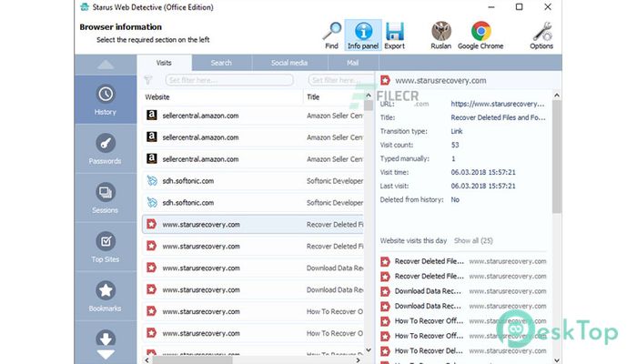637x364 pixels.
Task: Open the History section
Action: click(x=106, y=99)
